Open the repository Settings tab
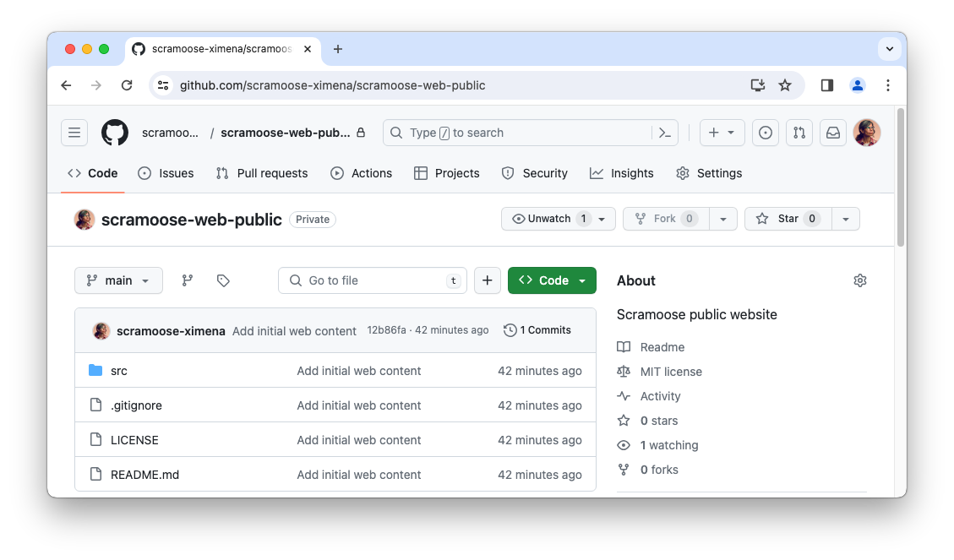The height and width of the screenshot is (560, 954). click(x=709, y=173)
